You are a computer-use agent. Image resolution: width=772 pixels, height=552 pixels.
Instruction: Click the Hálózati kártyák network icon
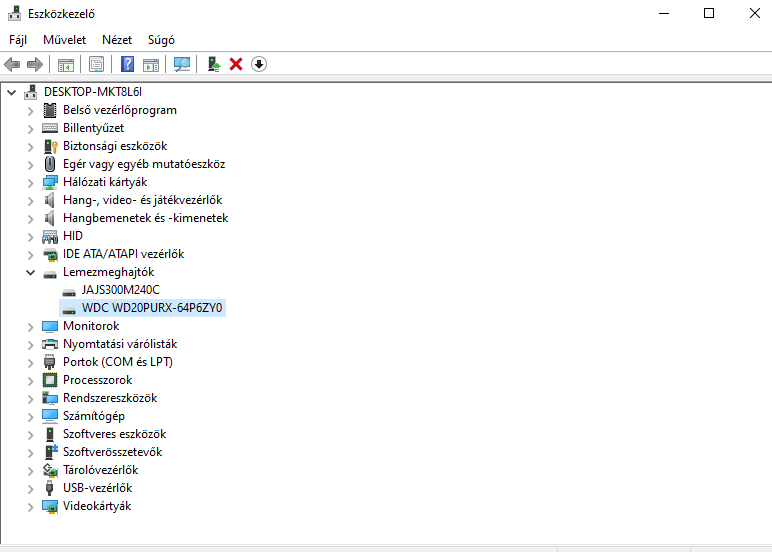[50, 182]
